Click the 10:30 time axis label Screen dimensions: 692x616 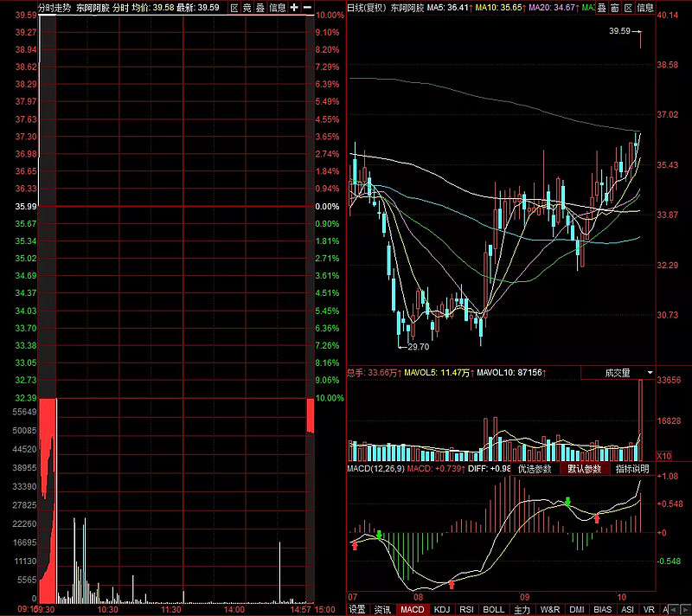(x=107, y=610)
